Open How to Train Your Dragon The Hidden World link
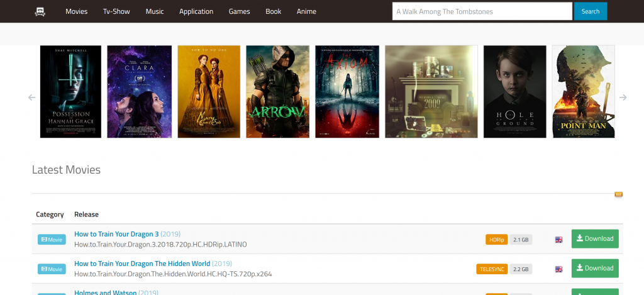Screen dimensions: 644x295 point(142,264)
